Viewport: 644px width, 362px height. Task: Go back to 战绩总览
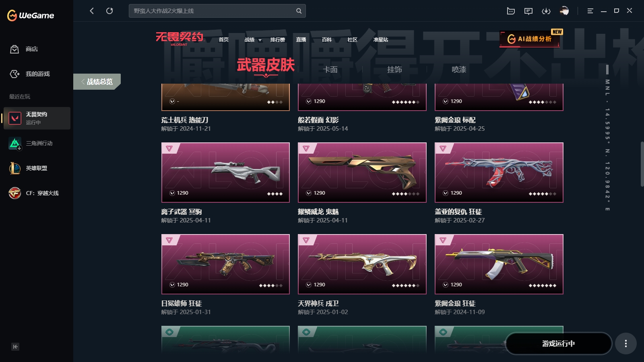(x=97, y=82)
